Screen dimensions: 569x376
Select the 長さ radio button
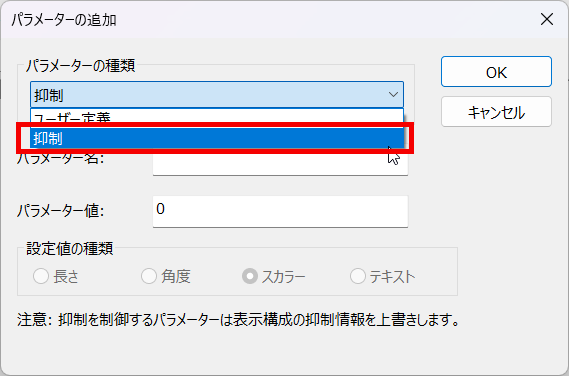coord(41,276)
